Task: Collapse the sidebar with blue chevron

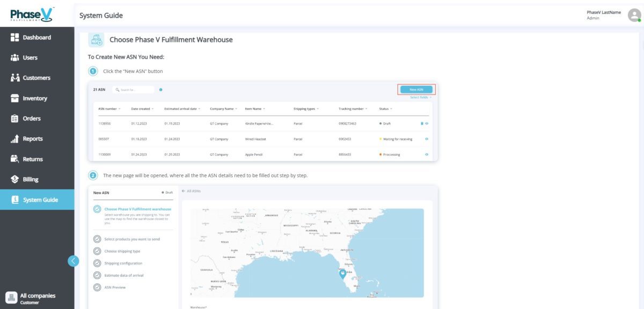Action: (74, 261)
